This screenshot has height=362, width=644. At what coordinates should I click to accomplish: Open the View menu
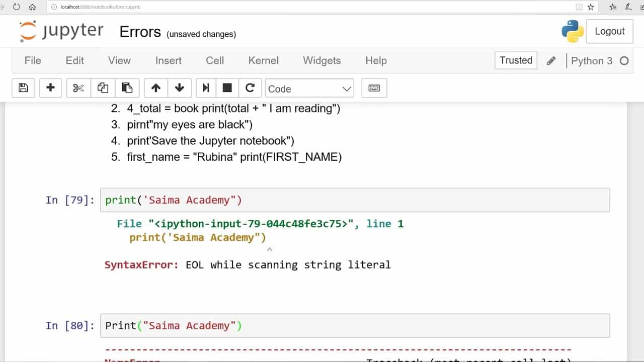[119, 60]
